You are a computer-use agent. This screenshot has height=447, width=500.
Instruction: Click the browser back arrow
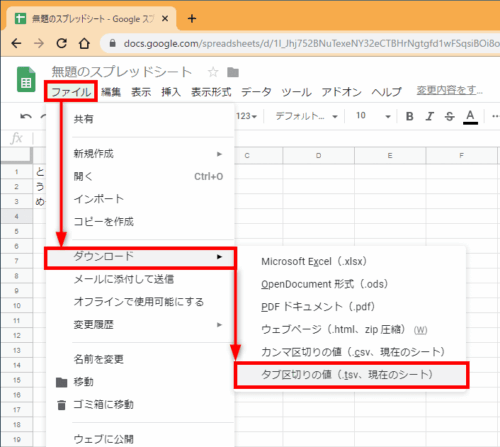coord(16,43)
